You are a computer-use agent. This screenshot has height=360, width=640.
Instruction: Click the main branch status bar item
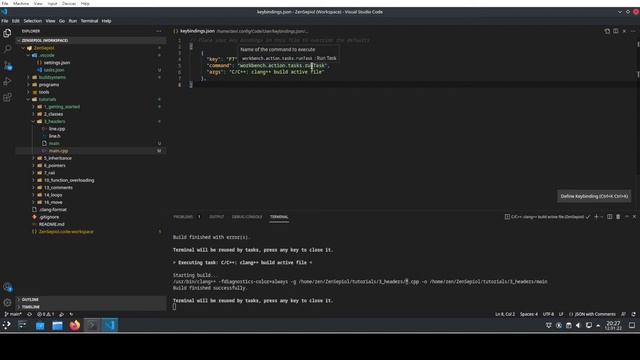pos(13,314)
